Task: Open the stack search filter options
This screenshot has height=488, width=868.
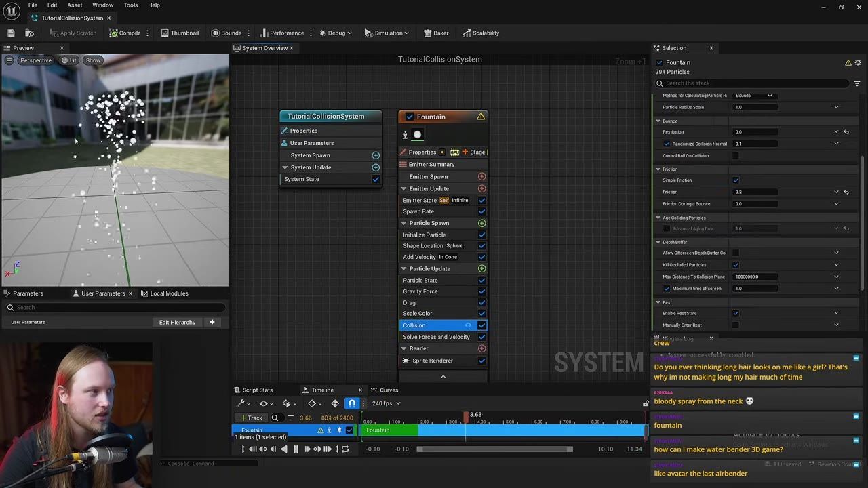Action: (x=857, y=83)
